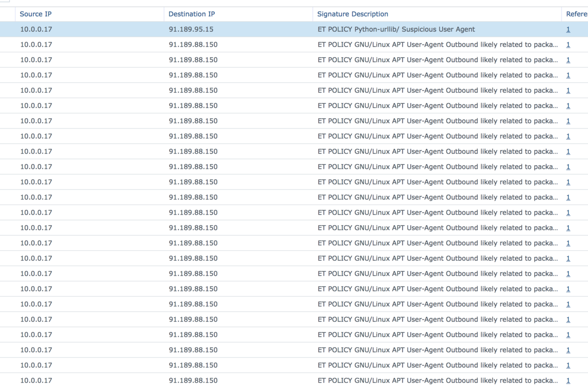
Task: Select signature description in last visible row
Action: pyautogui.click(x=437, y=381)
